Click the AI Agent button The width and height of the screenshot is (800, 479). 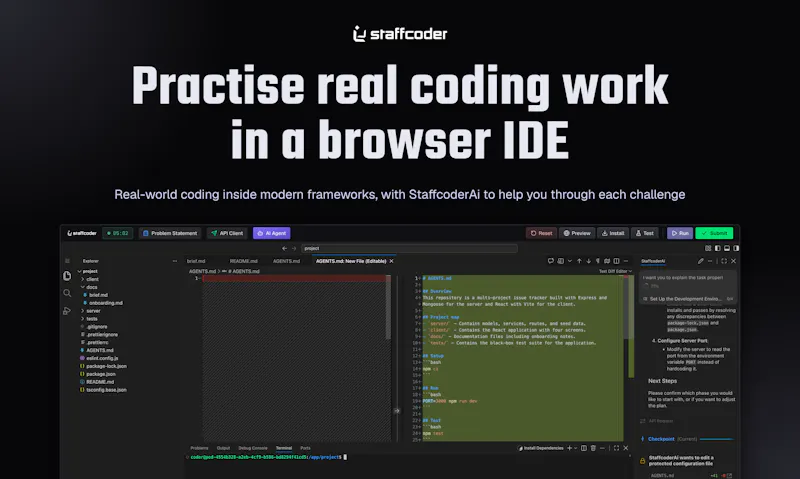271,233
